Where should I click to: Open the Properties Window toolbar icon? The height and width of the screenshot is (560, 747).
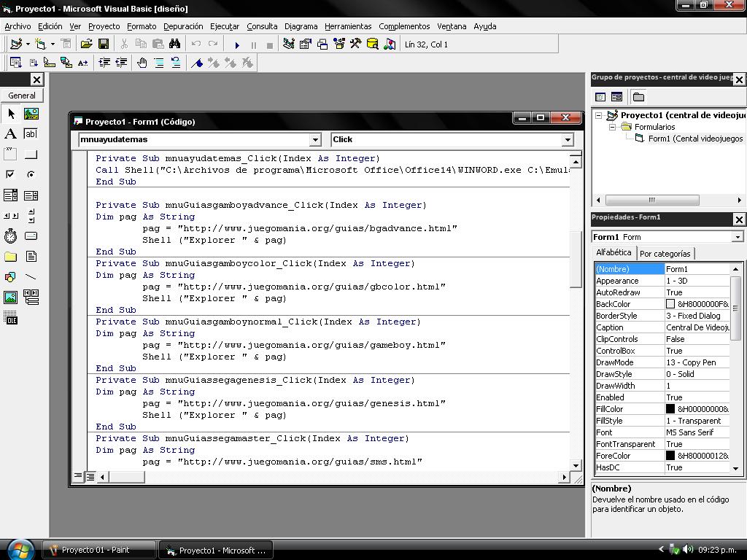306,44
